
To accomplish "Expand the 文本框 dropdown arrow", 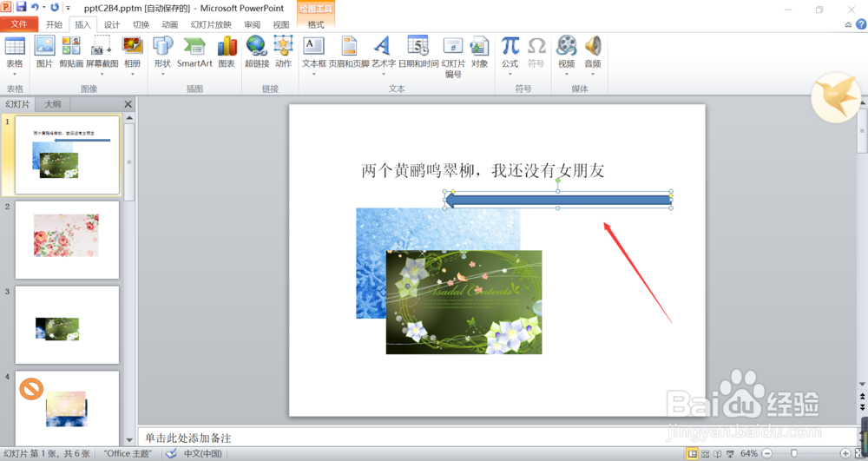I will (314, 74).
